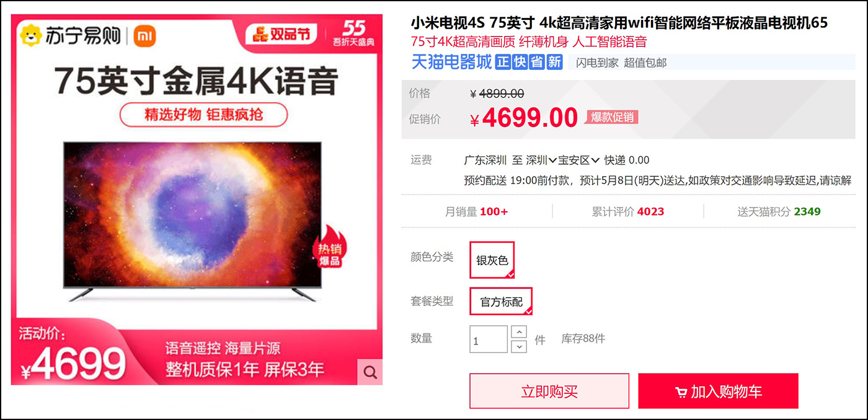
Task: Click the 立即购买 buy now button
Action: [549, 391]
